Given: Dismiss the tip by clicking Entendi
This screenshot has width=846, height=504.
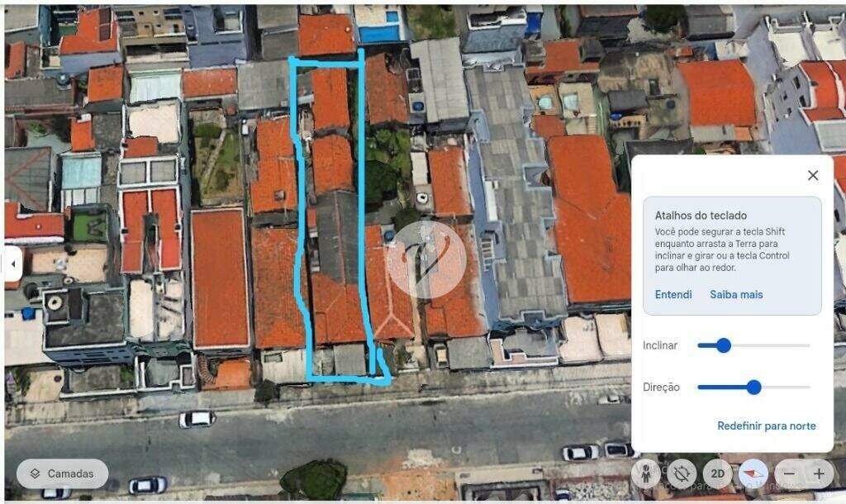Looking at the screenshot, I should point(673,295).
